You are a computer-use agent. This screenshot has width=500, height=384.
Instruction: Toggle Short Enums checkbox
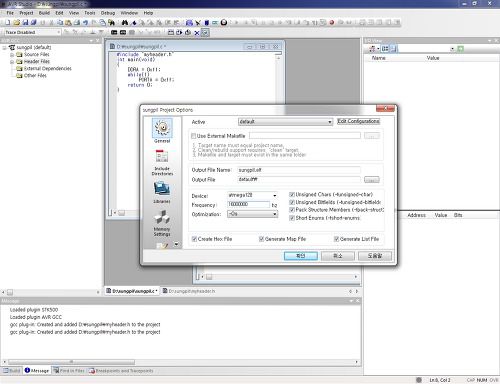tap(292, 218)
